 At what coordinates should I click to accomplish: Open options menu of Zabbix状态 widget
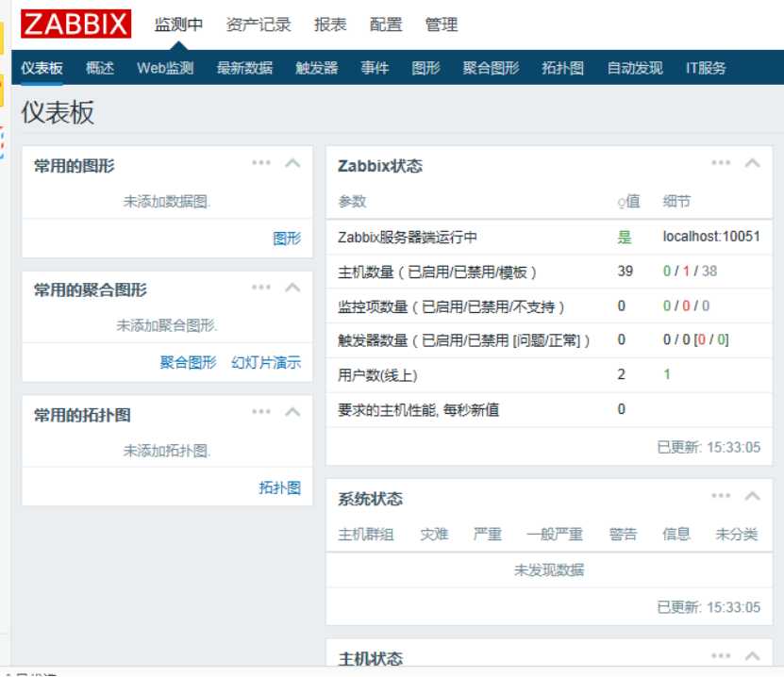click(x=721, y=163)
